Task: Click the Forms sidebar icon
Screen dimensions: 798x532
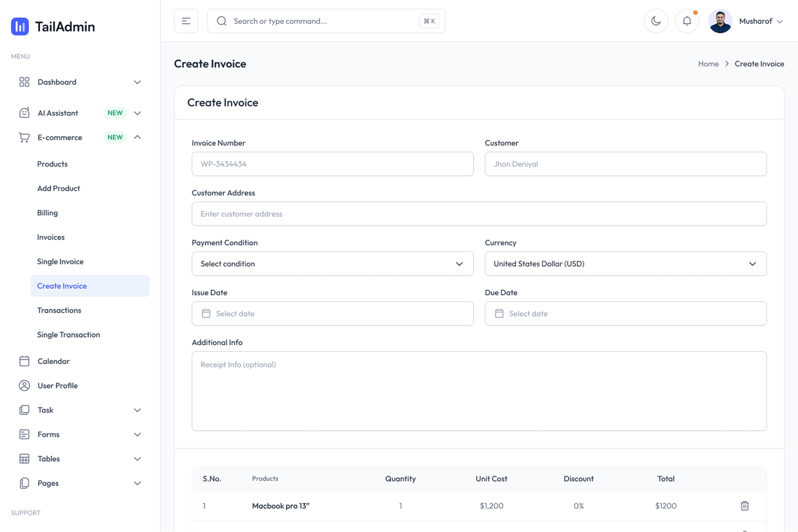Action: [24, 434]
